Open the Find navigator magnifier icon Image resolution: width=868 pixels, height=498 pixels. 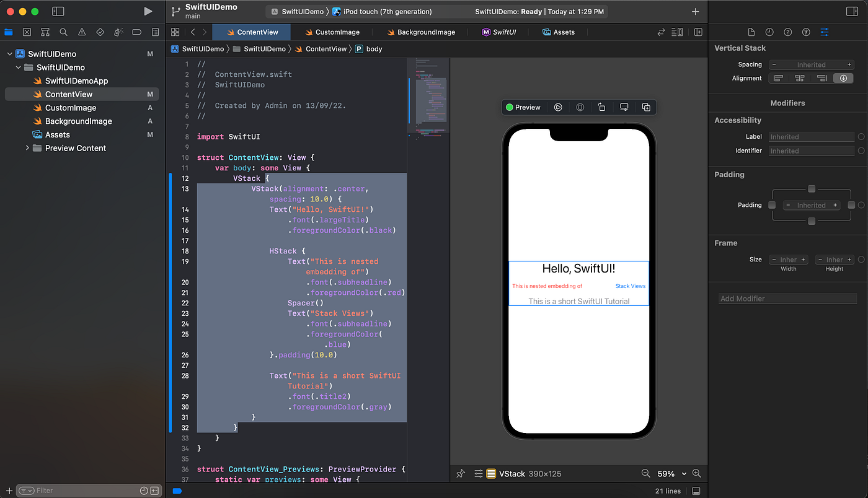coord(64,32)
